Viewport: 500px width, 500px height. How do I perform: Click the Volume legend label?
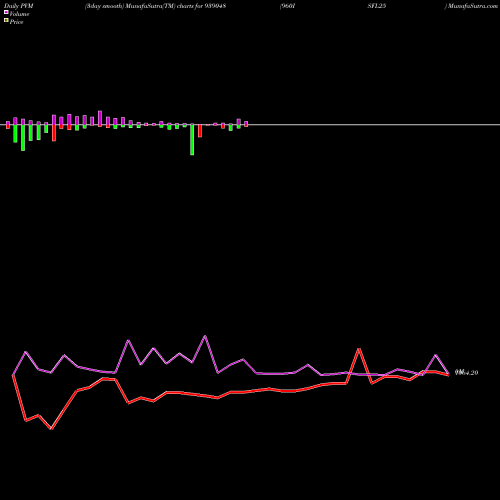[19, 14]
